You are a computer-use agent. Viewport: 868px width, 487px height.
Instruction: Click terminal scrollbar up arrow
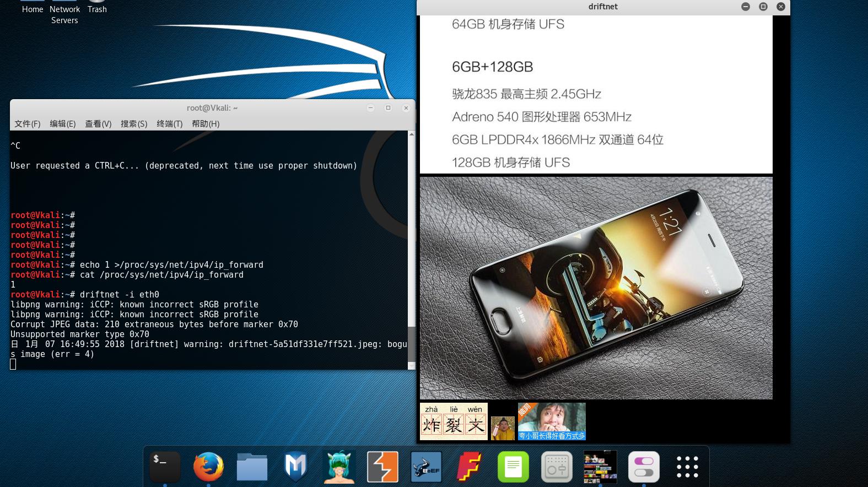[411, 134]
